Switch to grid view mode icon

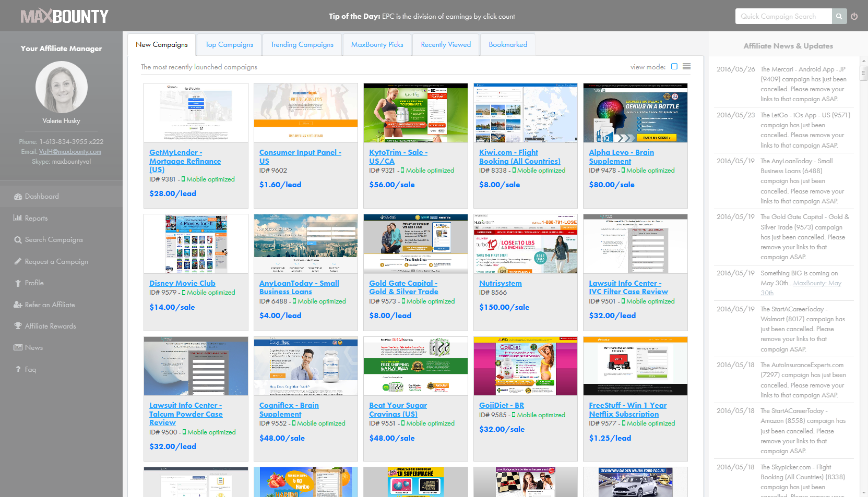coord(674,66)
